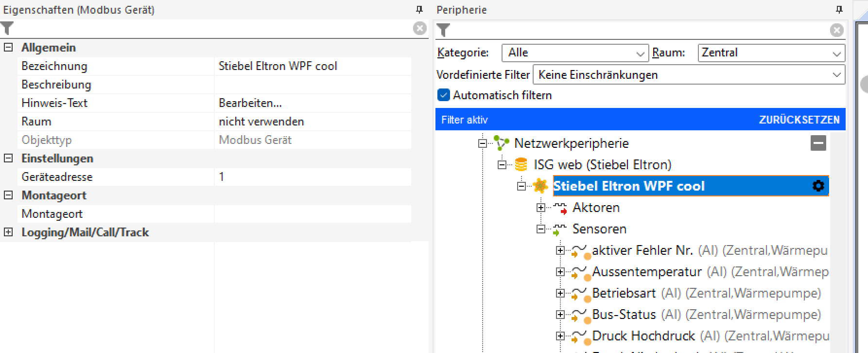This screenshot has width=868, height=353.
Task: Click the gear icon on Stiebel Eltron WPF cool
Action: click(x=818, y=186)
